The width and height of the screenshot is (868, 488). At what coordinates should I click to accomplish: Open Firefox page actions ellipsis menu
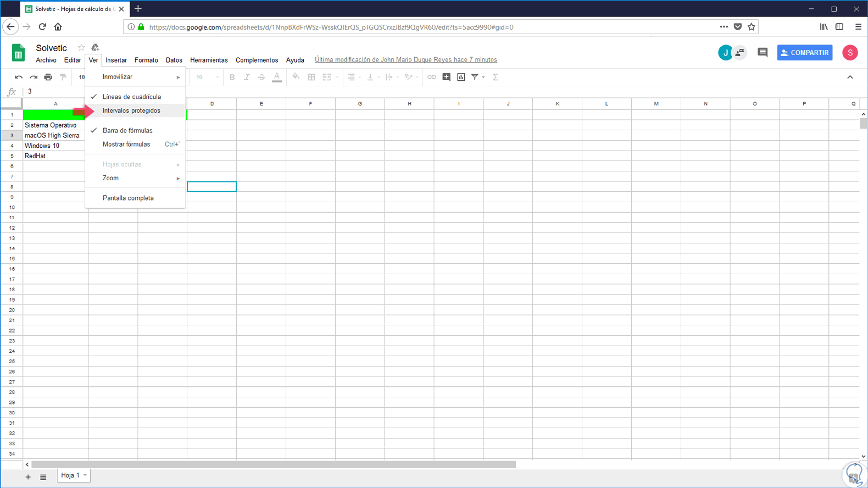click(x=724, y=26)
